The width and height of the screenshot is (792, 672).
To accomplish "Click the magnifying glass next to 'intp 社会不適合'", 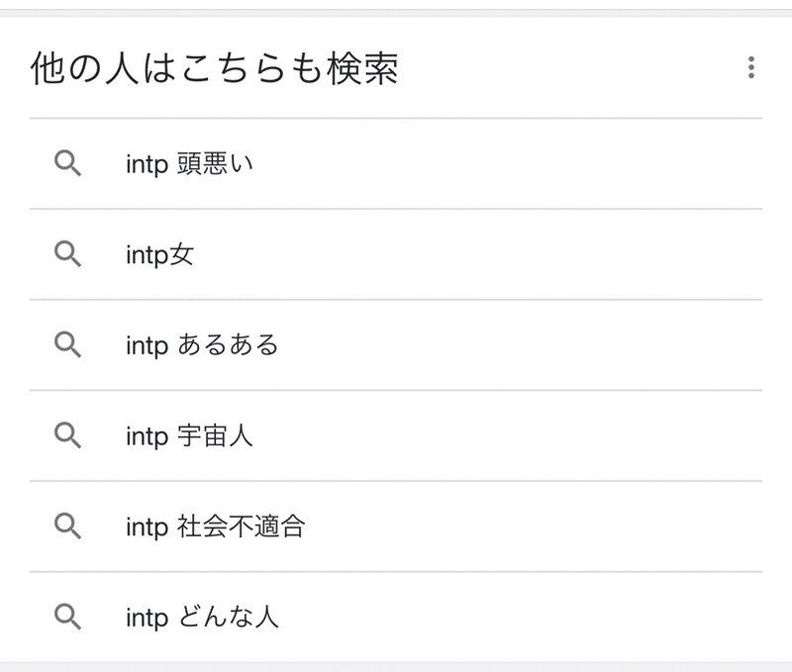I will click(68, 525).
